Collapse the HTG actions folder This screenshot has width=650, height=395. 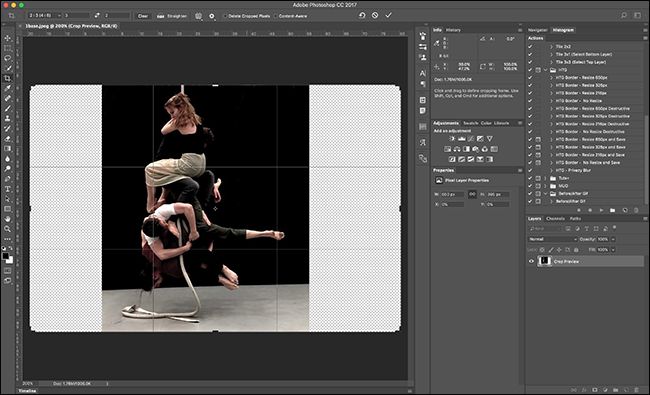(x=546, y=70)
